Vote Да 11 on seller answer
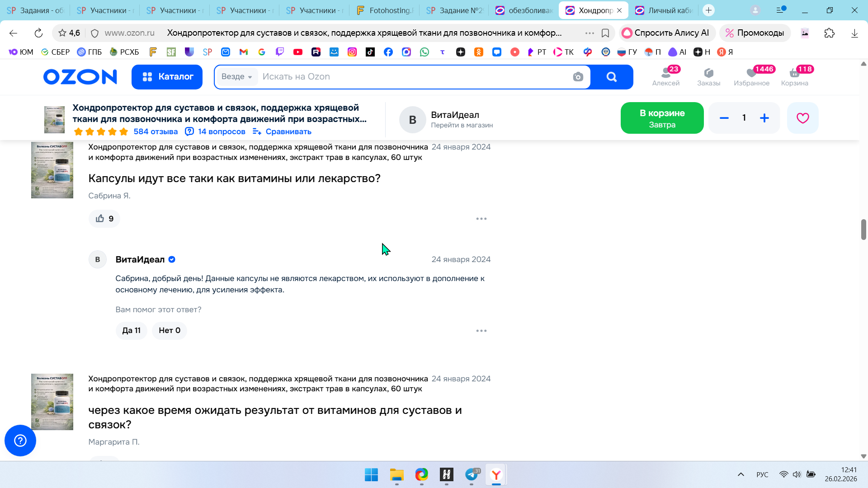The width and height of the screenshot is (868, 488). [x=131, y=331]
